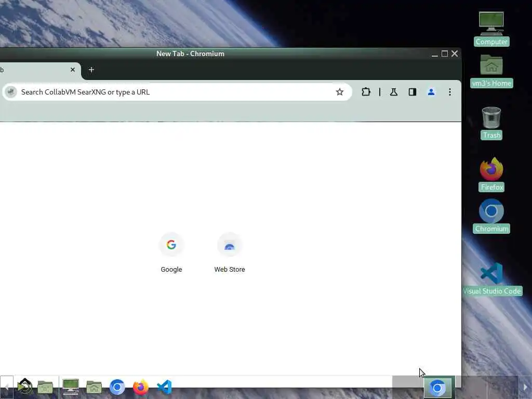The height and width of the screenshot is (399, 532).
Task: Select the Visual Studio Code desktop icon
Action: (491, 278)
